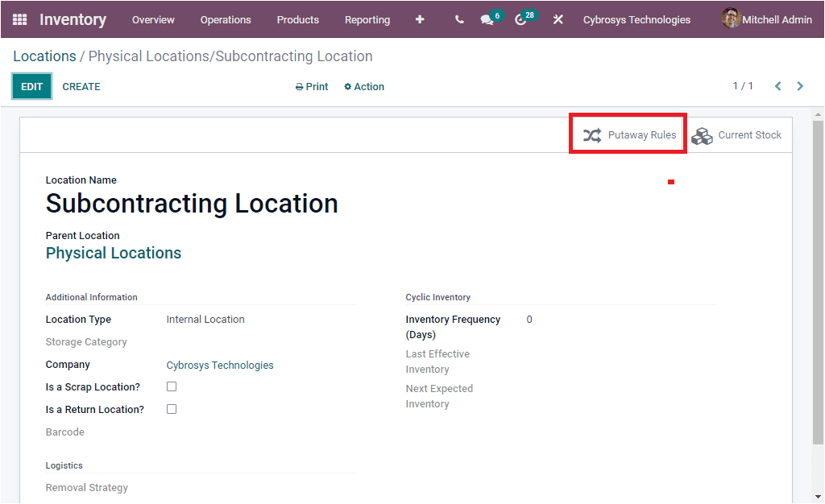This screenshot has height=504, width=825.
Task: Open activities via clock icon
Action: point(520,21)
